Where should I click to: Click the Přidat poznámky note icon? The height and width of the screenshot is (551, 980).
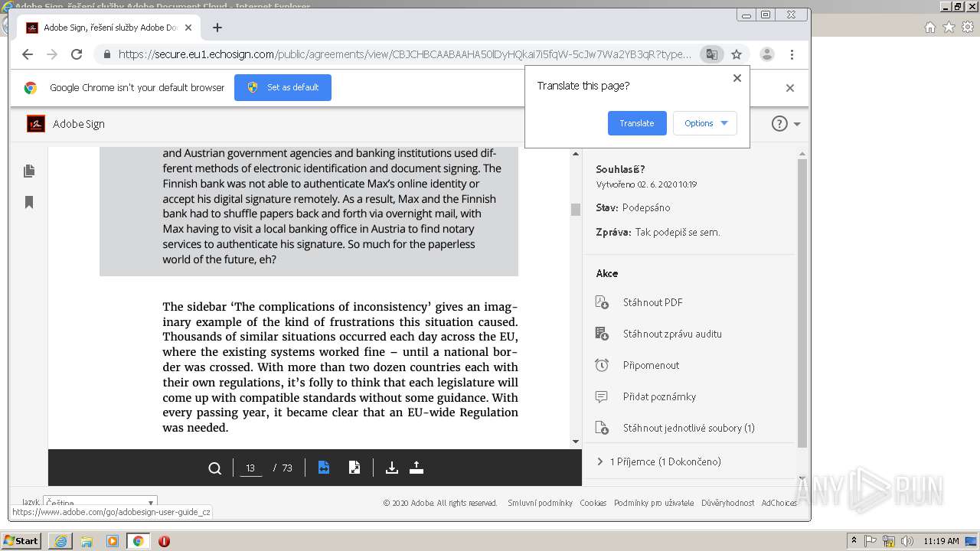pos(602,396)
